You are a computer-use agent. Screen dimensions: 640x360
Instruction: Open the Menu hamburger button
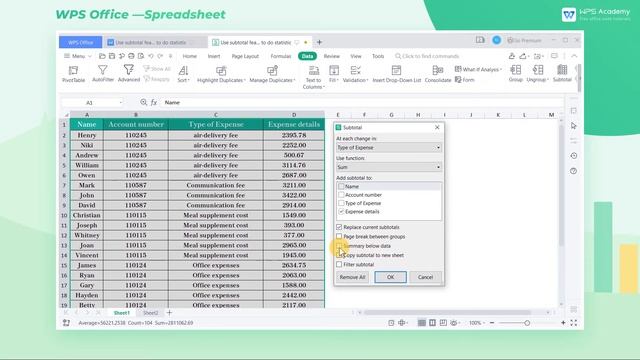77,56
